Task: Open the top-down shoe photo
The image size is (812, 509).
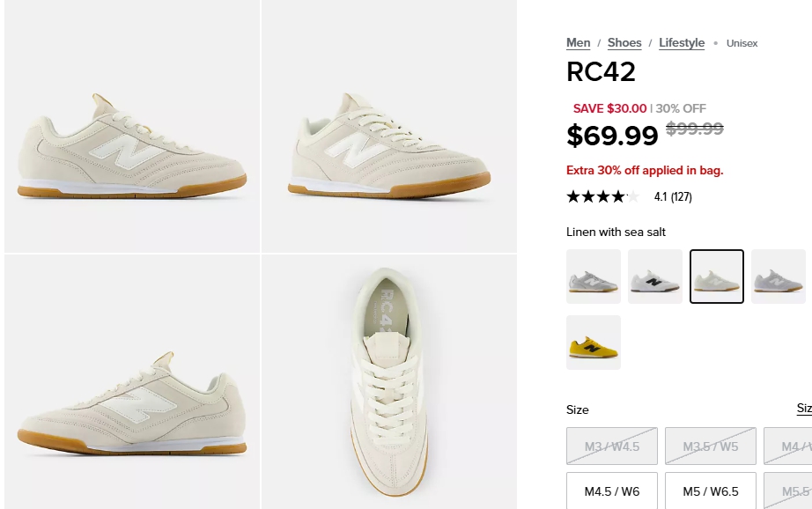Action: [388, 381]
